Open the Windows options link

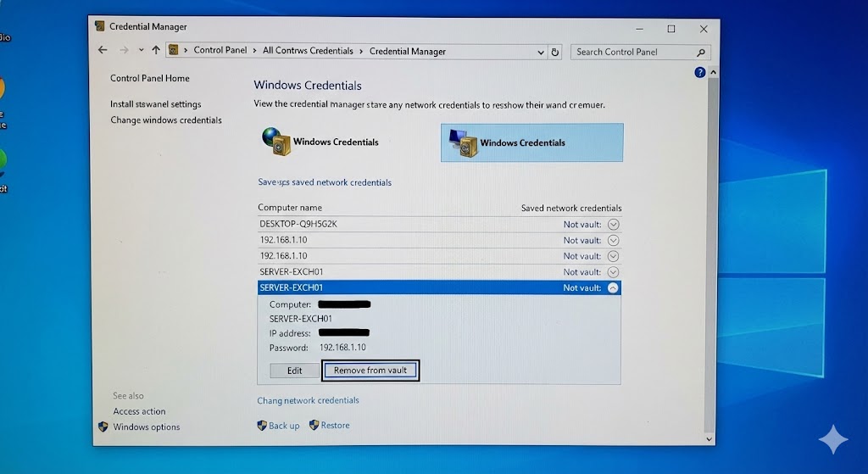146,427
